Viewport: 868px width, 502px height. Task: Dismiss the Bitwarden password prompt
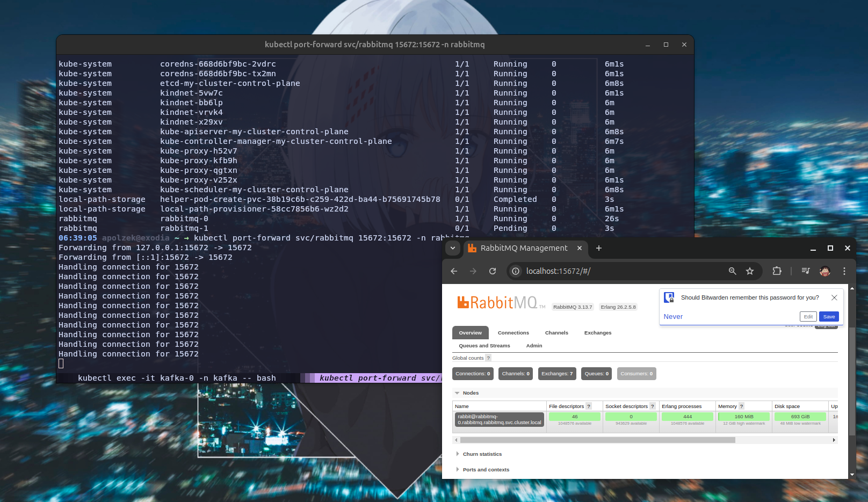834,297
